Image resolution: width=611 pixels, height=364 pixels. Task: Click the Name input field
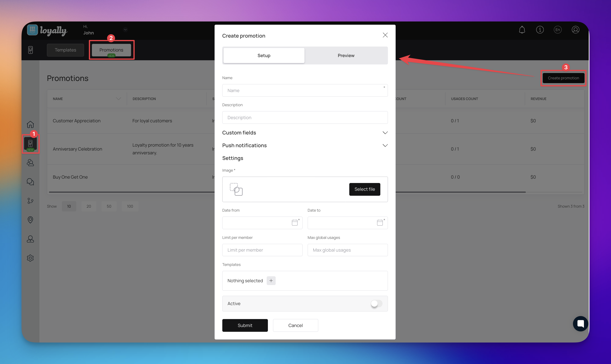click(x=305, y=91)
